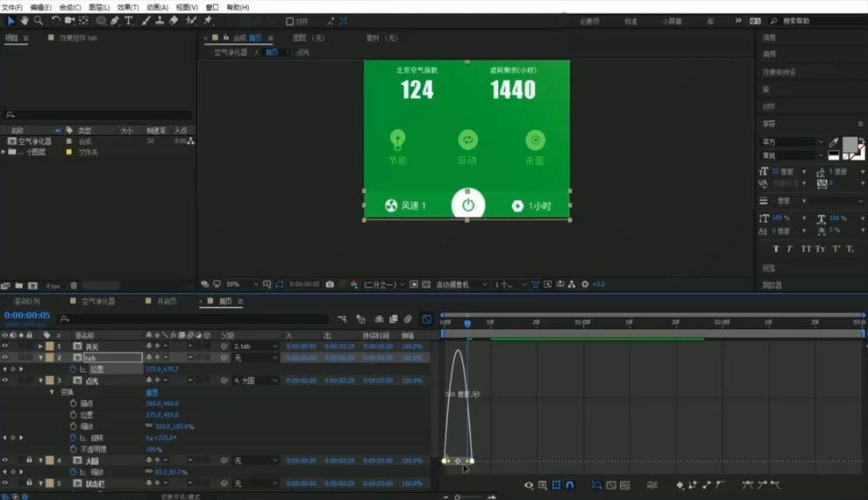Select the Selection arrow tool
Viewport: 868px width, 500px height.
tap(11, 21)
